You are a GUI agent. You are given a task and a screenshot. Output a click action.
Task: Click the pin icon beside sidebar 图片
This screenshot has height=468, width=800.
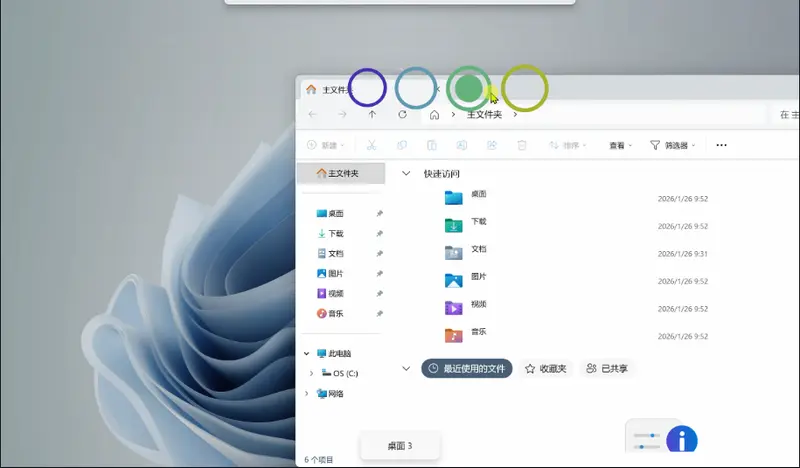(x=380, y=274)
